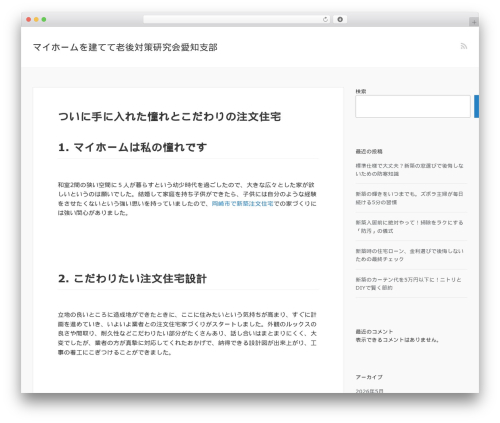The image size is (500, 423).
Task: Click paragraph starting 和室2間の狭い空間
Action: pyautogui.click(x=187, y=199)
